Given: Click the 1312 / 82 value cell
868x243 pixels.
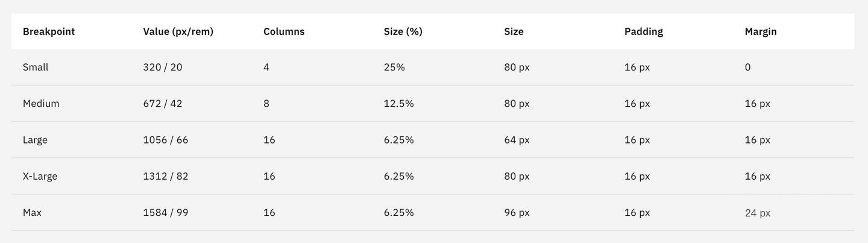Looking at the screenshot, I should click(165, 177).
